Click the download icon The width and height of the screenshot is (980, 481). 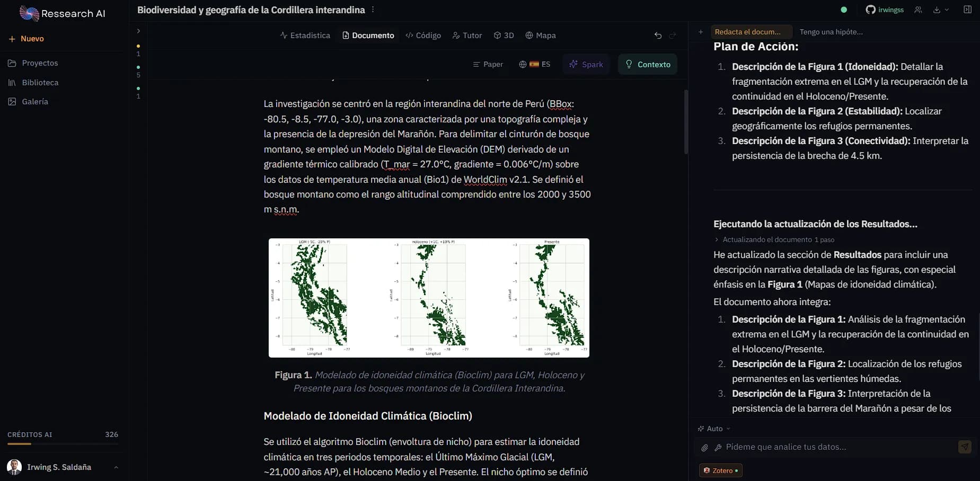point(937,10)
